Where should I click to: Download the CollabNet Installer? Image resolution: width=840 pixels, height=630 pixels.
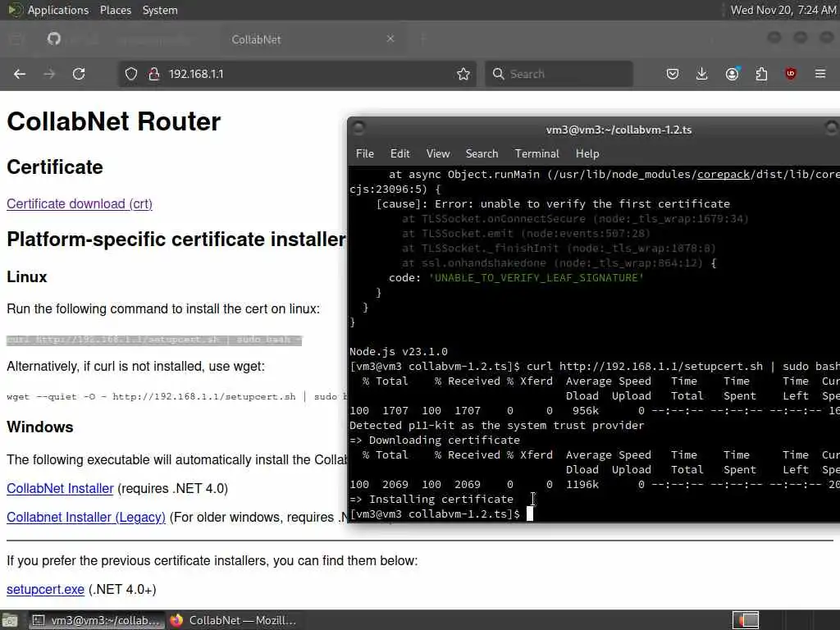[x=60, y=489]
